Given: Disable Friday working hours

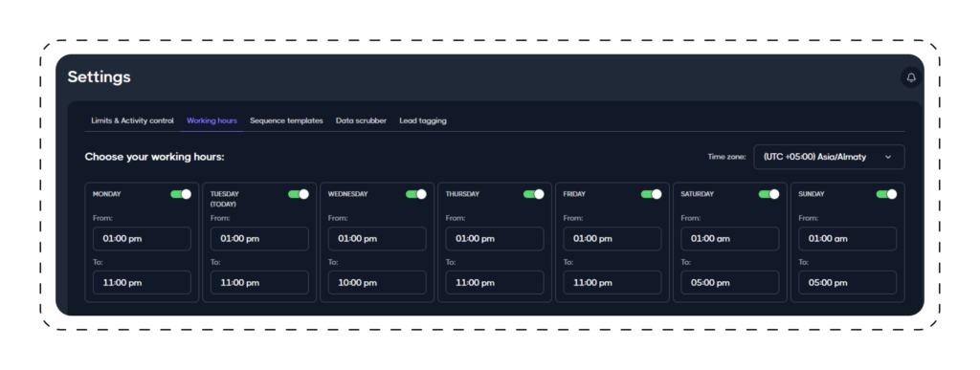Looking at the screenshot, I should 651,194.
